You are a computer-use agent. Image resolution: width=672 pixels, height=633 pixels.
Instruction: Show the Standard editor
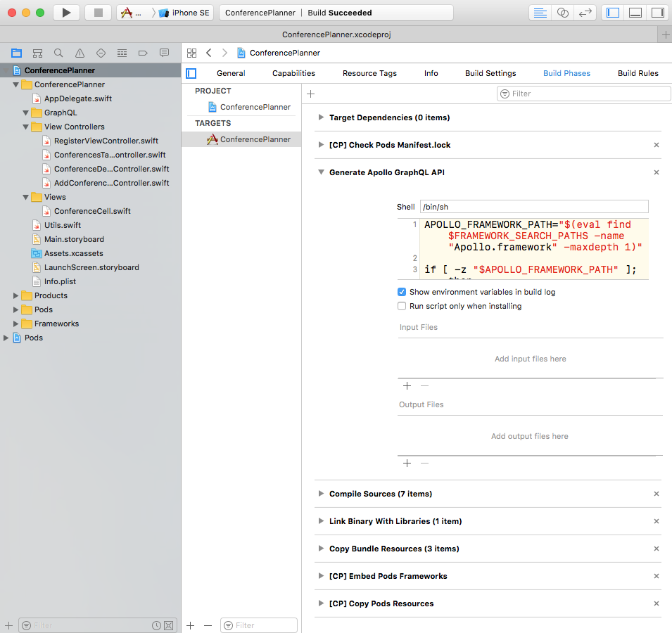coord(540,13)
